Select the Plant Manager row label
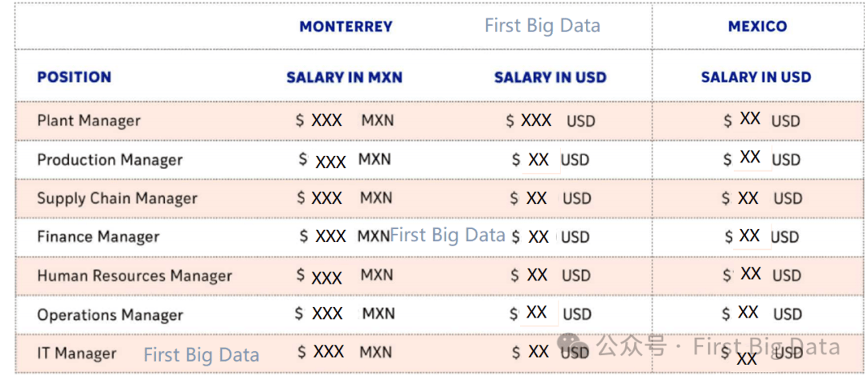The height and width of the screenshot is (381, 868). click(x=88, y=121)
